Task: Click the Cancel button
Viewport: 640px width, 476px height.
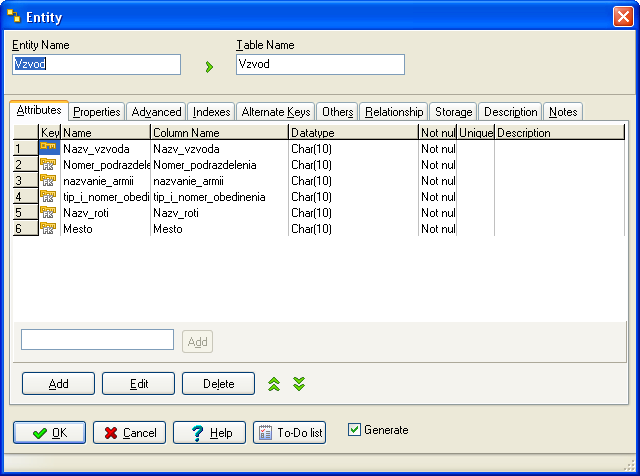Action: (x=129, y=432)
